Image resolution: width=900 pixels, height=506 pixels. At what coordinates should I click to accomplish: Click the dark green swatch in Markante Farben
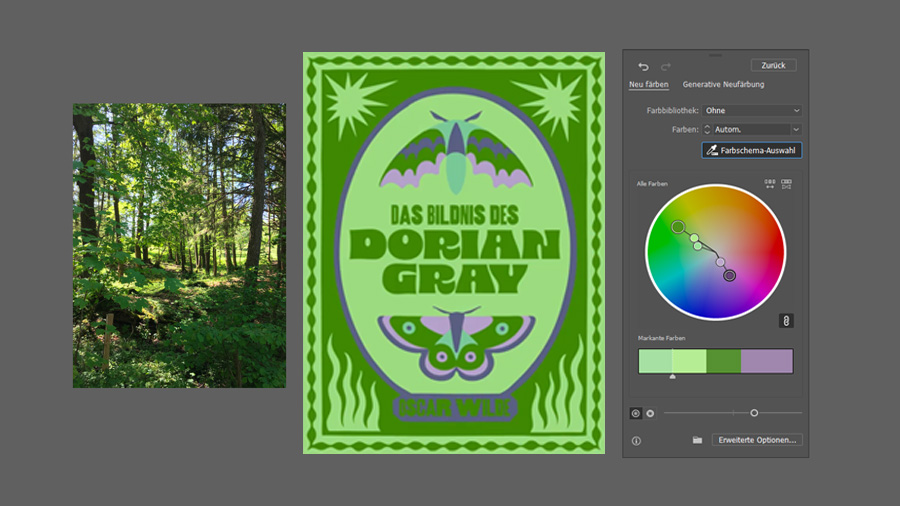pos(724,361)
